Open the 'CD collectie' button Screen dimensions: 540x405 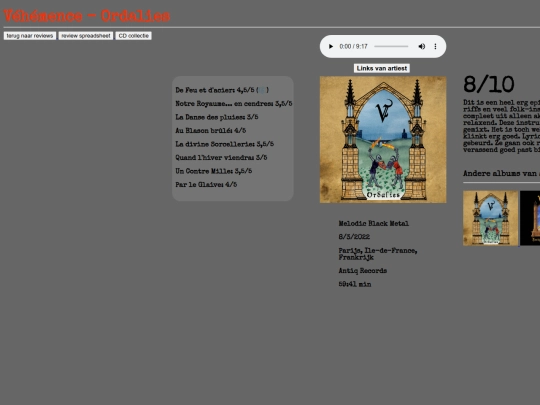tap(134, 36)
